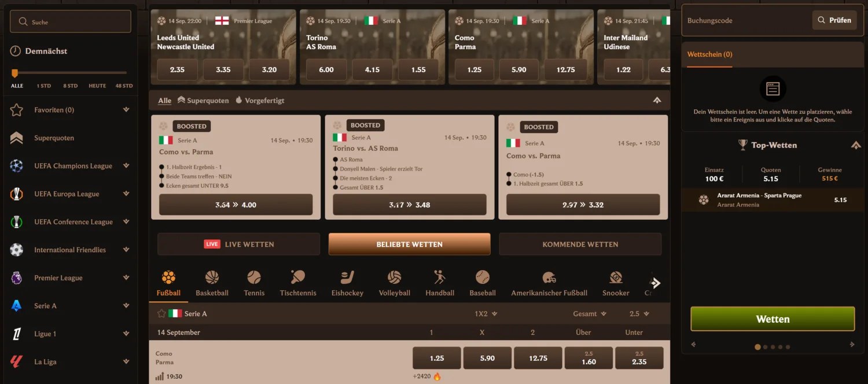Expand the International Friendlies menu
The width and height of the screenshot is (868, 384).
[126, 250]
